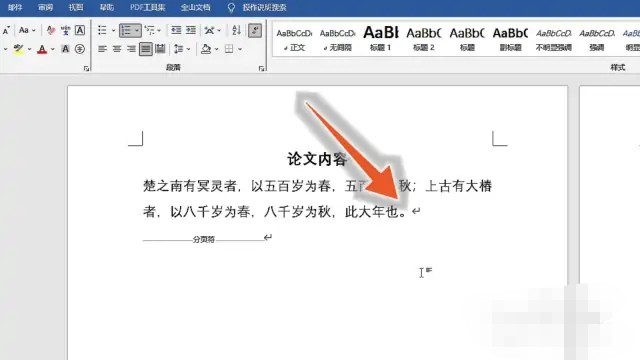Click the lightbulb search icon in the ribbon

[231, 8]
